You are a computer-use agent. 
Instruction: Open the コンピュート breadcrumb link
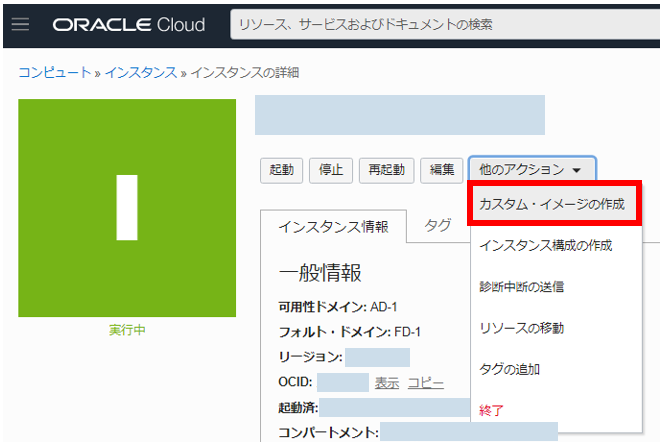coord(53,72)
